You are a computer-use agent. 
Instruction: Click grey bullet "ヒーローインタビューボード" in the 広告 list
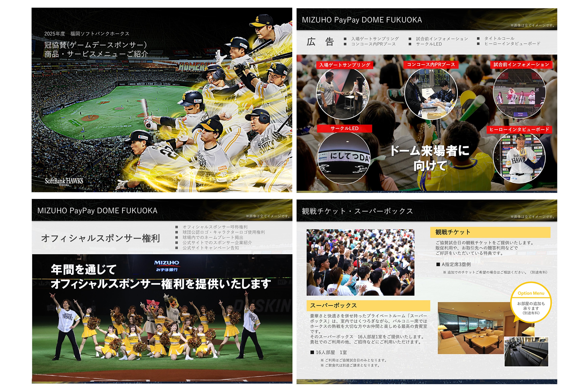click(512, 44)
